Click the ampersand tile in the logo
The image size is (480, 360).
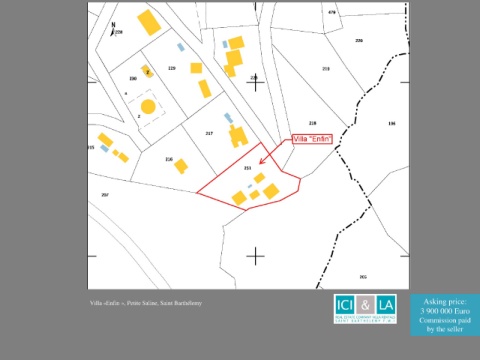pos(365,305)
